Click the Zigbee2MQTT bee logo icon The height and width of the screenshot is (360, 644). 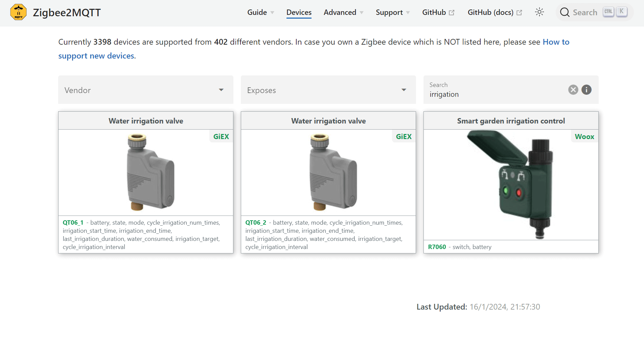[19, 12]
